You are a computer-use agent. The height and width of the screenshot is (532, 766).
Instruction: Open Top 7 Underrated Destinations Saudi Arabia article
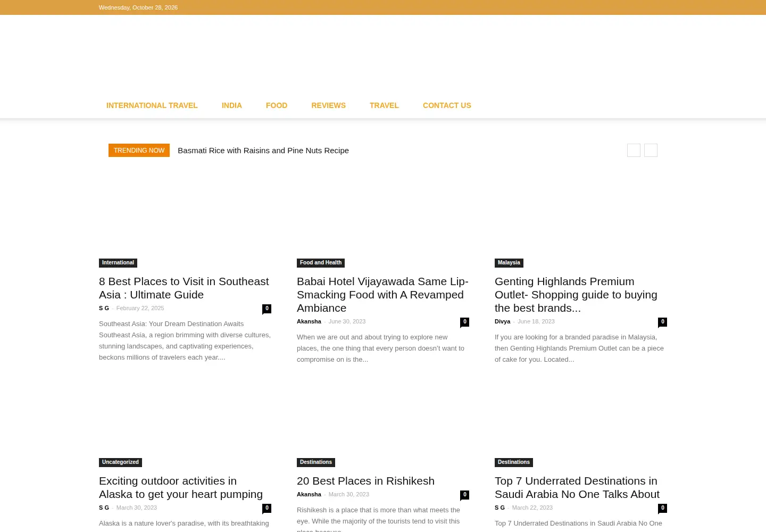pos(577,487)
